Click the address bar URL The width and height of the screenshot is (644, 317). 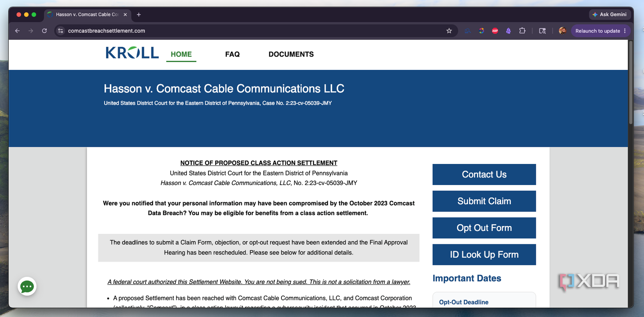click(x=107, y=31)
